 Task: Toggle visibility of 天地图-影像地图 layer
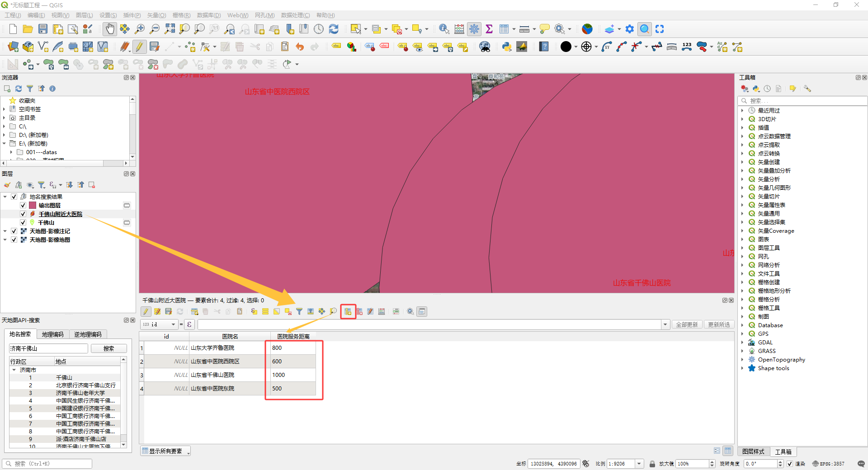pyautogui.click(x=14, y=240)
